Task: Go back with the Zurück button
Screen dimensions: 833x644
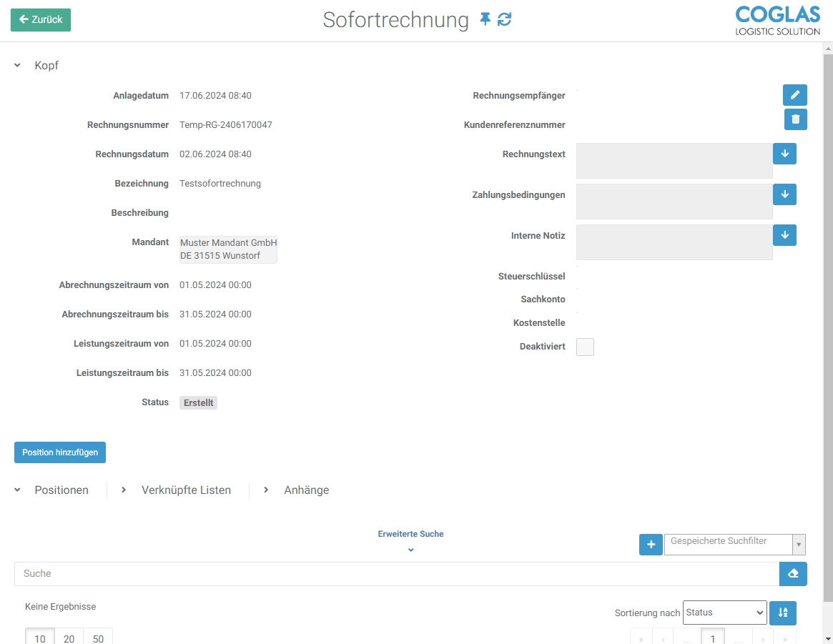Action: point(41,20)
